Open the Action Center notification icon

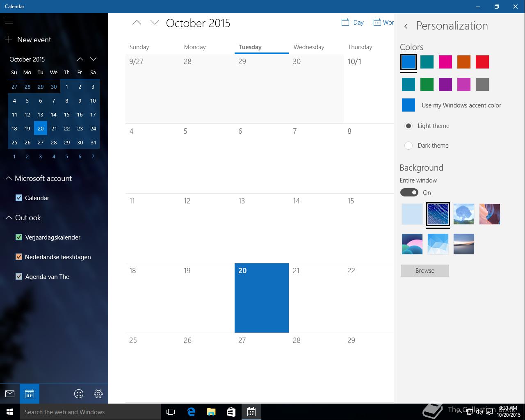[489, 412]
